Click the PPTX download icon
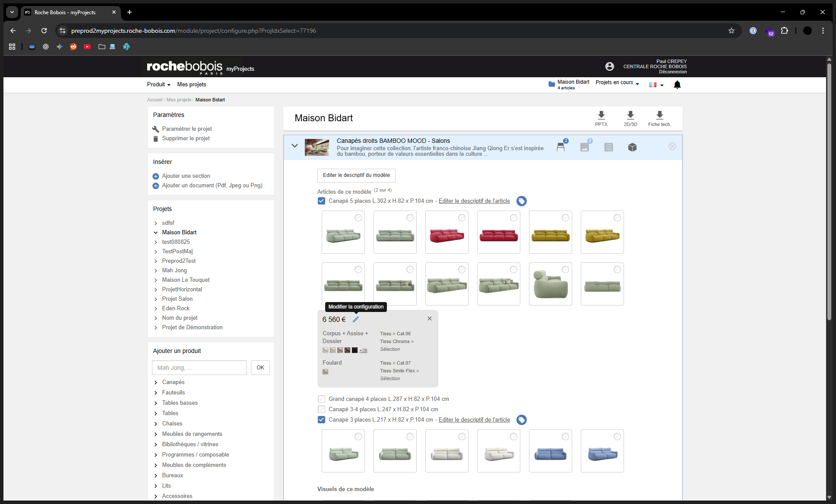 click(601, 115)
